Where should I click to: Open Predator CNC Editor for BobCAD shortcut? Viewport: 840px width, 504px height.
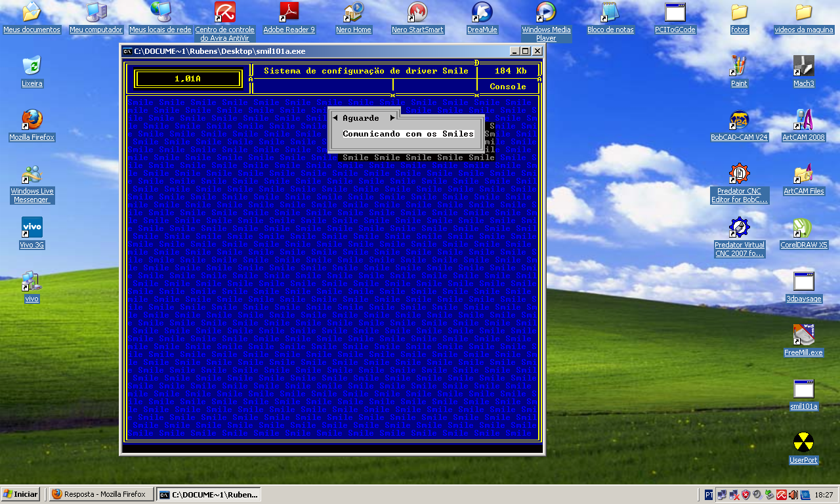point(739,183)
